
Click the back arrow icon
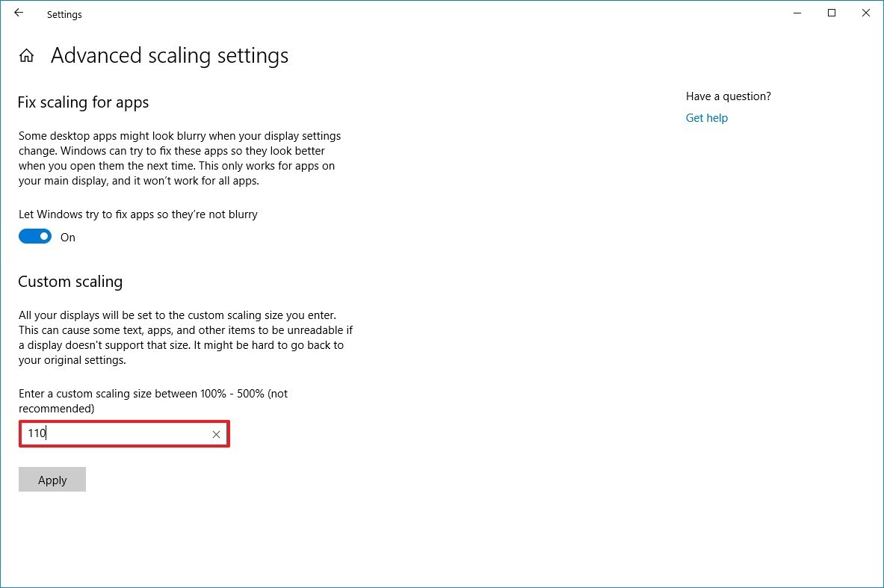tap(18, 13)
